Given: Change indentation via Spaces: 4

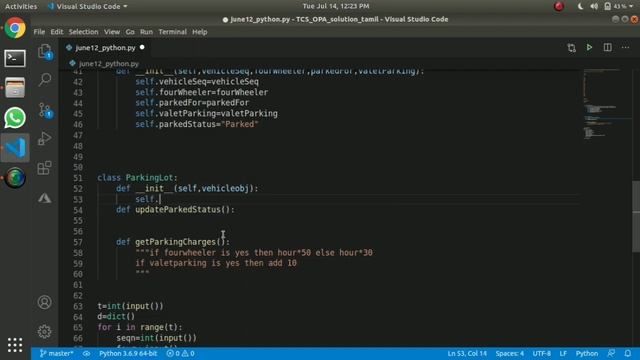Looking at the screenshot, I should [x=509, y=353].
